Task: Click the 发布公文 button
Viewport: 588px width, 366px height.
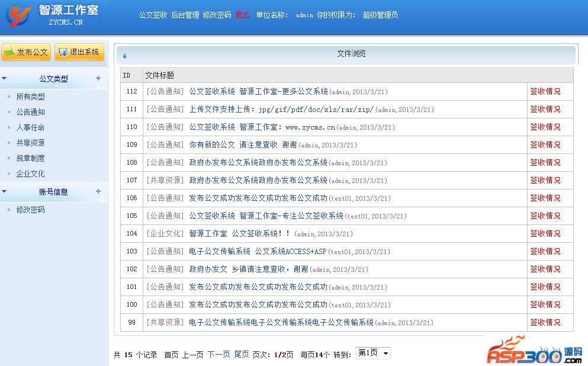Action: 26,52
